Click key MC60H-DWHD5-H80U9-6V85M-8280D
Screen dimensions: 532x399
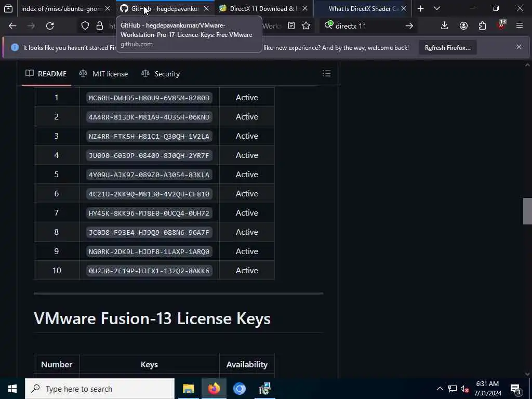coord(149,98)
